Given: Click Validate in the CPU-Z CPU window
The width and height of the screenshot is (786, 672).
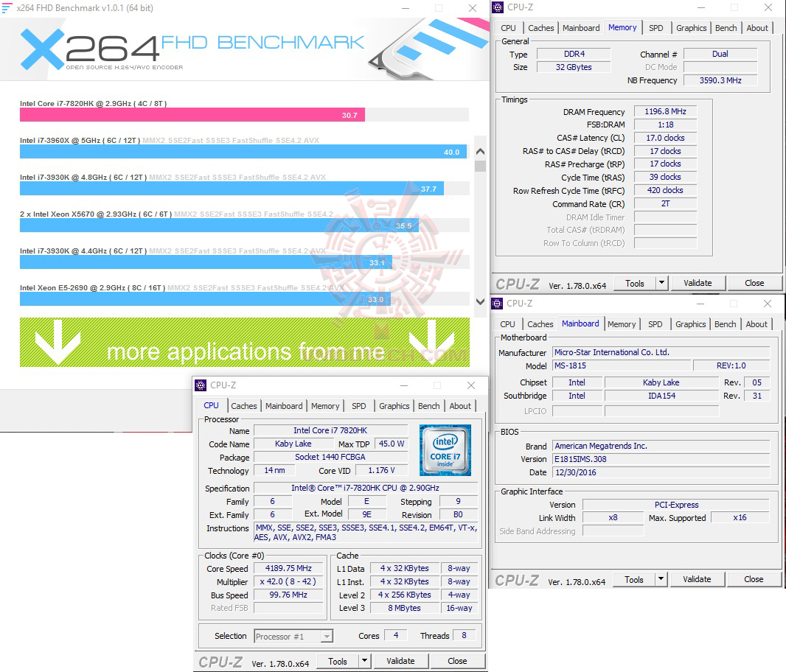Looking at the screenshot, I should (401, 660).
